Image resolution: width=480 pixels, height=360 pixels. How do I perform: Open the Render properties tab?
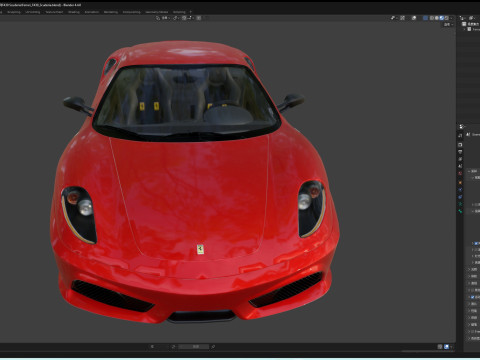pyautogui.click(x=460, y=145)
